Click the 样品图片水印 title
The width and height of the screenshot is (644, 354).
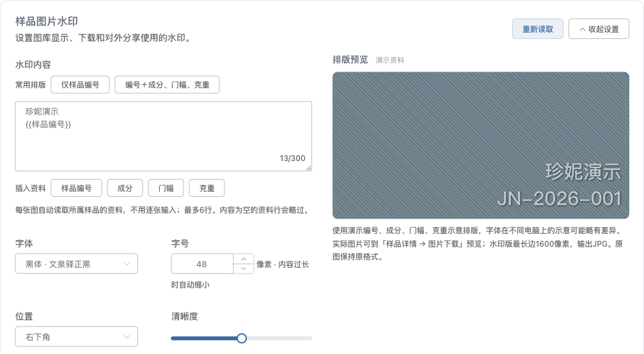[47, 21]
